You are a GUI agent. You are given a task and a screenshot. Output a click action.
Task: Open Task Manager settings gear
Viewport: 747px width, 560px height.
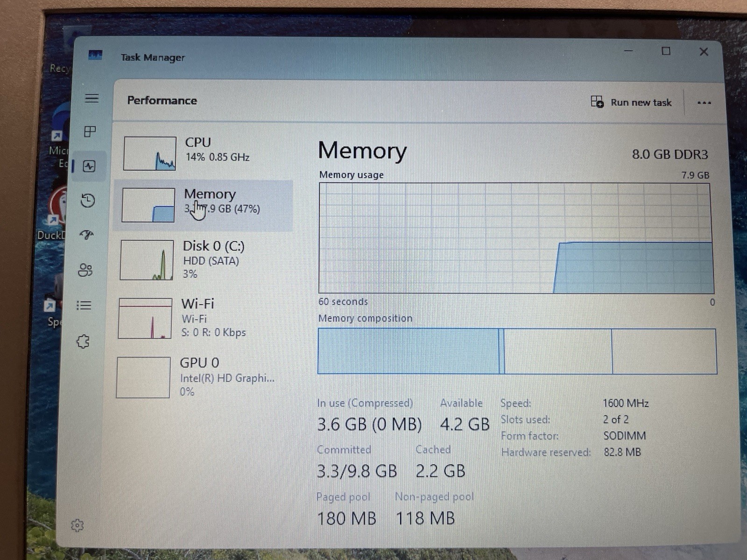click(x=77, y=525)
